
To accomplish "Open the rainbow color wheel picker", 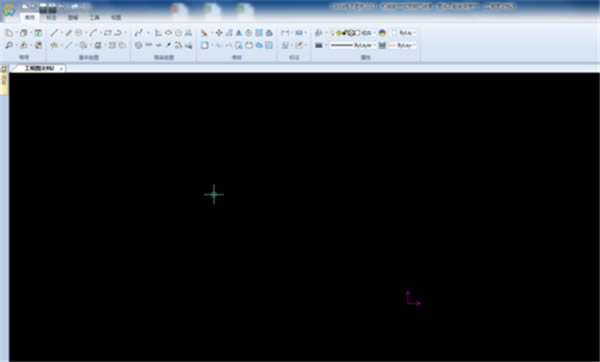I will 382,33.
